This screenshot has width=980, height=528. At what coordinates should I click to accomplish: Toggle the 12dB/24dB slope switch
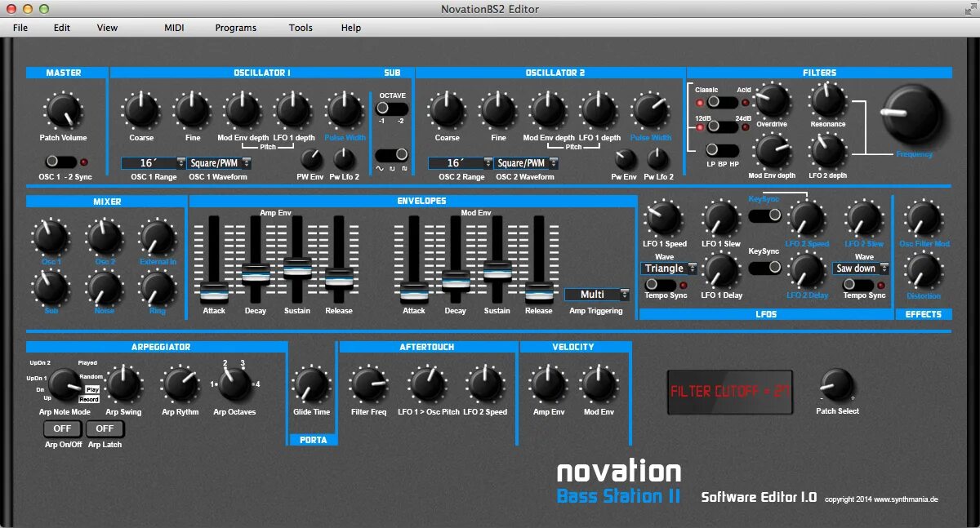click(722, 126)
